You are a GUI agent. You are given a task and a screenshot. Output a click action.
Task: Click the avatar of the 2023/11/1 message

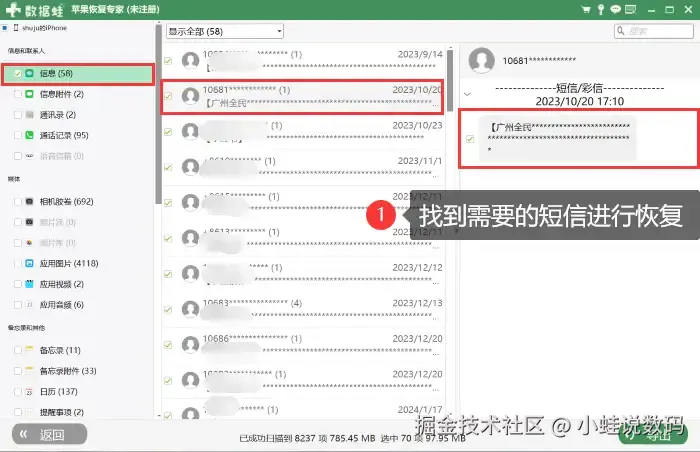191,167
